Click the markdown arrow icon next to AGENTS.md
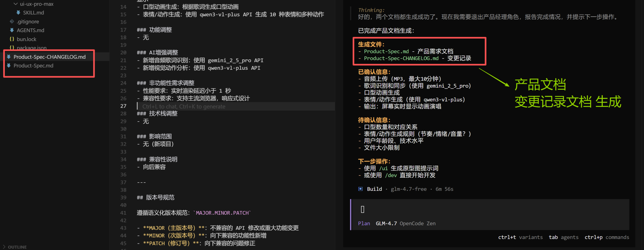The width and height of the screenshot is (644, 250). click(x=12, y=30)
